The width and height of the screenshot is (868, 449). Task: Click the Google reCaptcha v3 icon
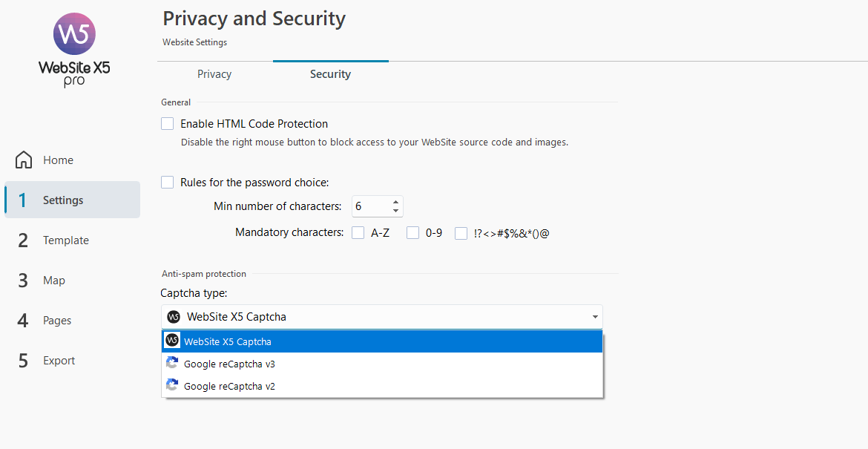tap(172, 364)
